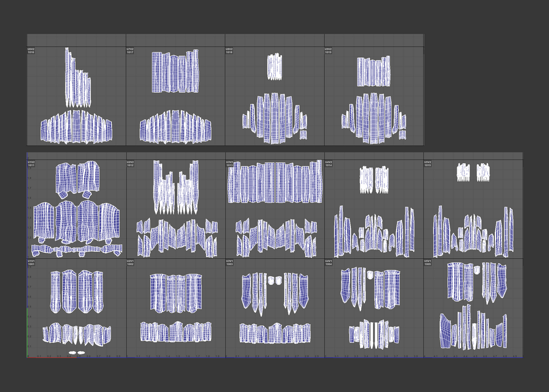Click the U5V1 tile label text
Image resolution: width=549 pixels, height=392 pixels.
click(x=428, y=262)
